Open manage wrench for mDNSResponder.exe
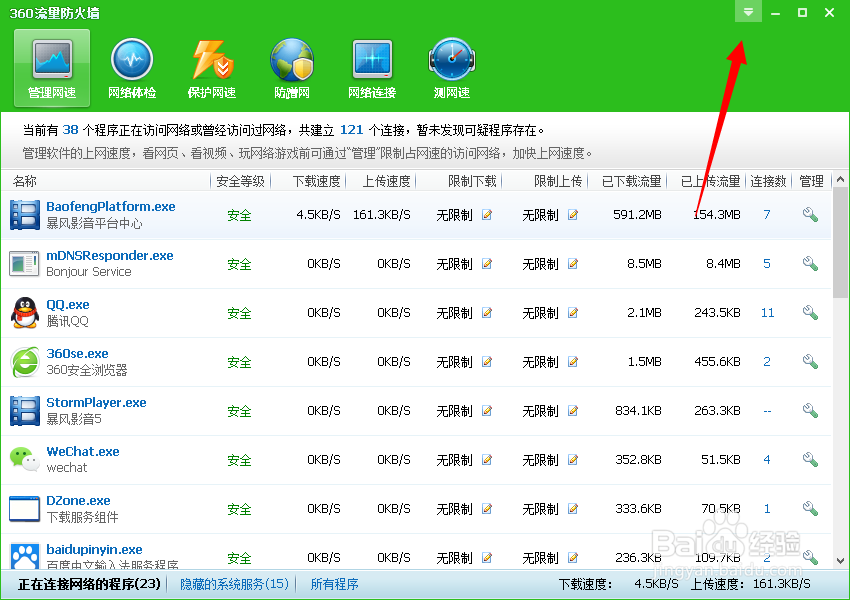The width and height of the screenshot is (850, 600). click(810, 263)
